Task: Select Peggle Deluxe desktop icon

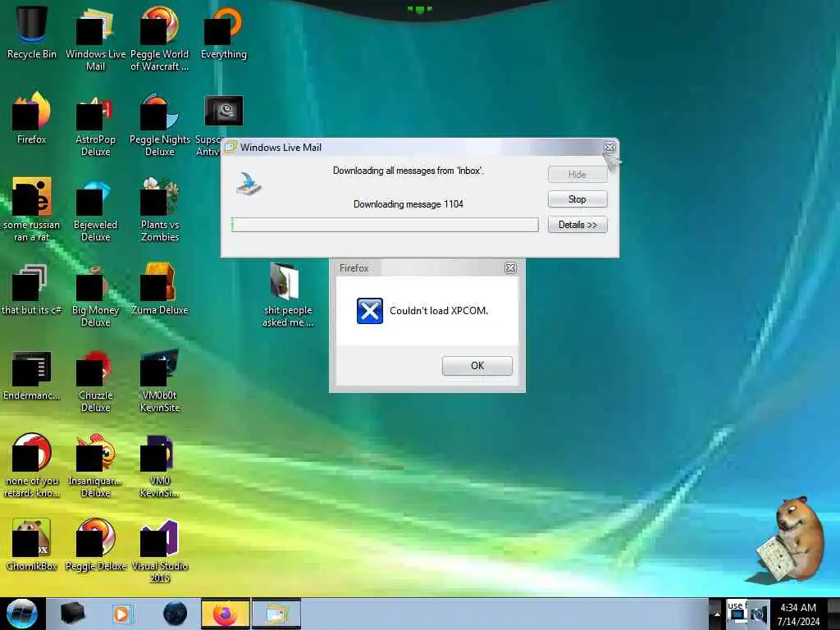Action: [95, 545]
